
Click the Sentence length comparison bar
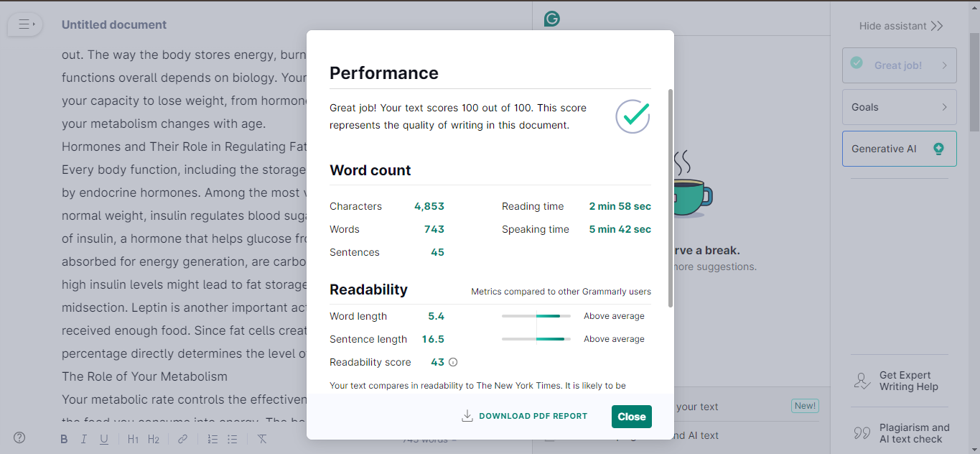pos(536,339)
